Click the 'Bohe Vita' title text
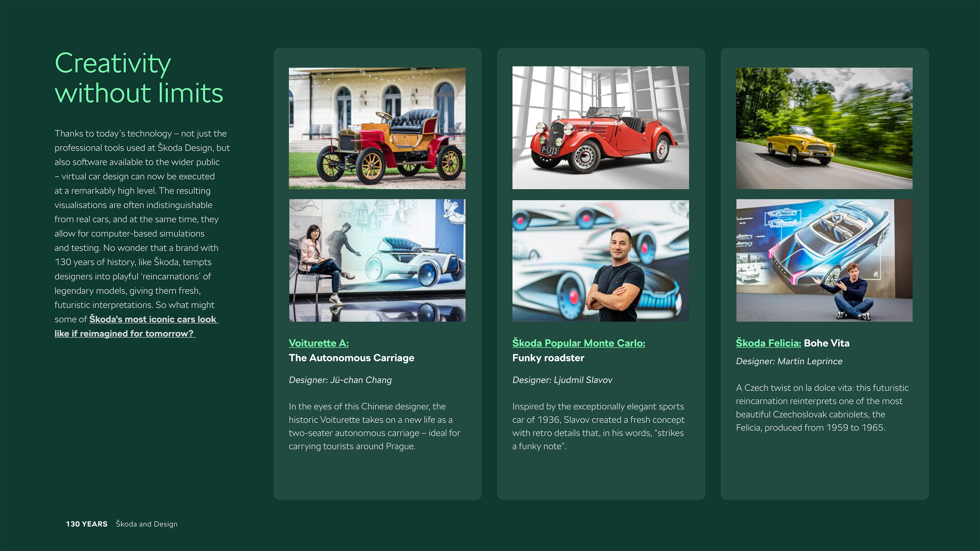The image size is (980, 551). [827, 343]
